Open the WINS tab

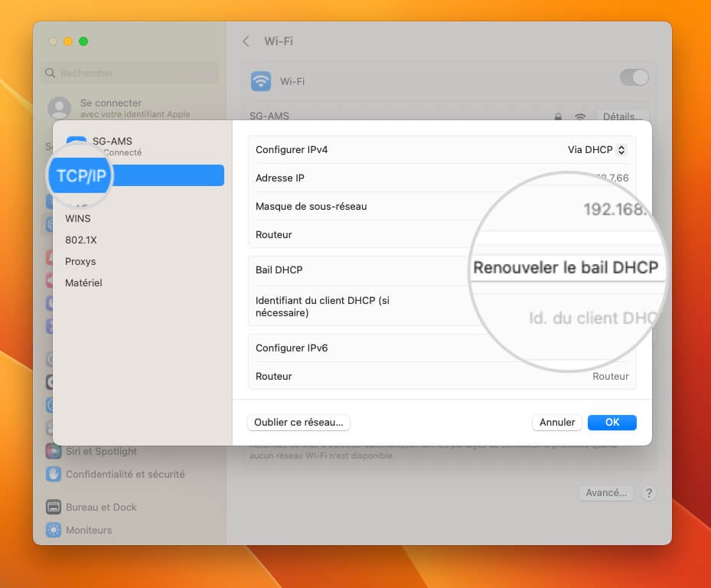coord(78,219)
